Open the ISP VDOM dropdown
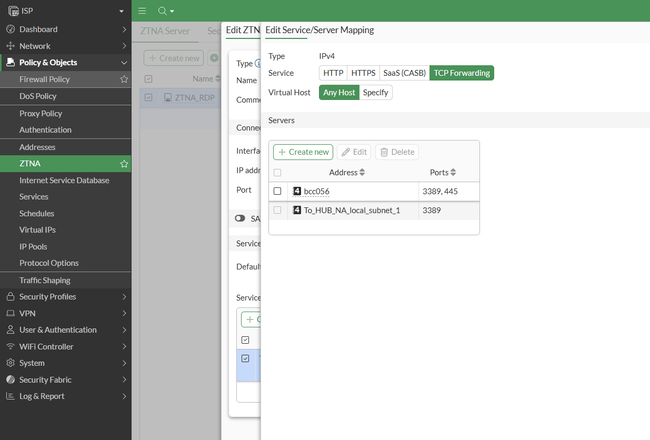This screenshot has width=650, height=440. [x=121, y=11]
